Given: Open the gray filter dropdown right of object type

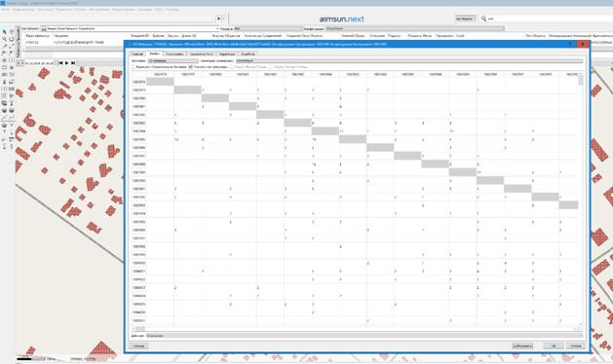Looking at the screenshot, I should (x=269, y=28).
